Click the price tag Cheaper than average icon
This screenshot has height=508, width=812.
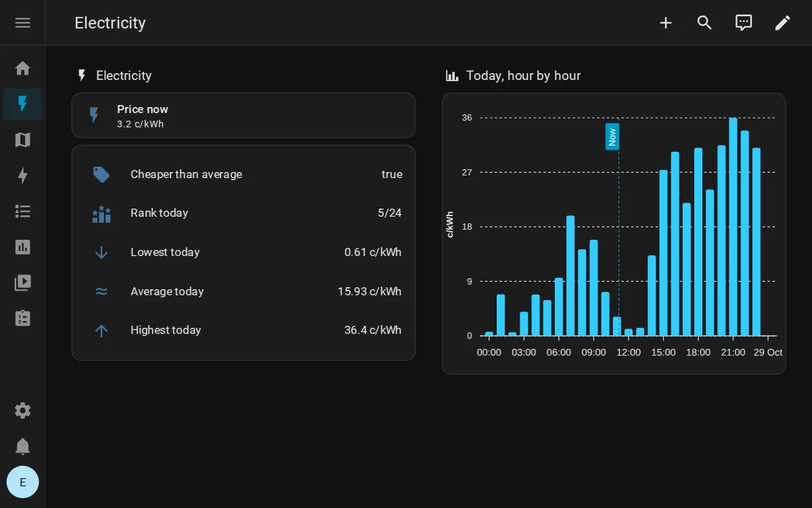pyautogui.click(x=101, y=175)
